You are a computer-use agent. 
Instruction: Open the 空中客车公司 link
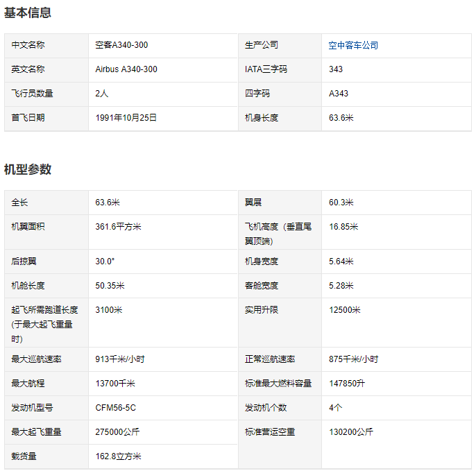pyautogui.click(x=353, y=45)
